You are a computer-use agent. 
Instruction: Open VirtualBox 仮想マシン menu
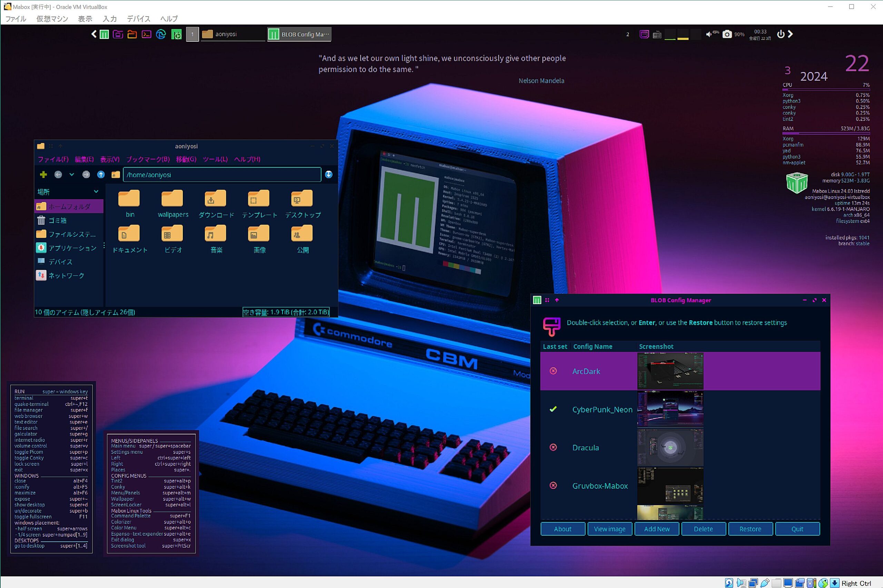click(52, 19)
